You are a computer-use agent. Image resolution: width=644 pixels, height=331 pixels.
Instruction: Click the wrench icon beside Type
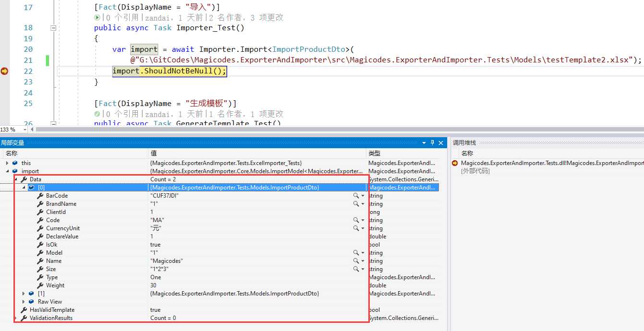pos(40,277)
